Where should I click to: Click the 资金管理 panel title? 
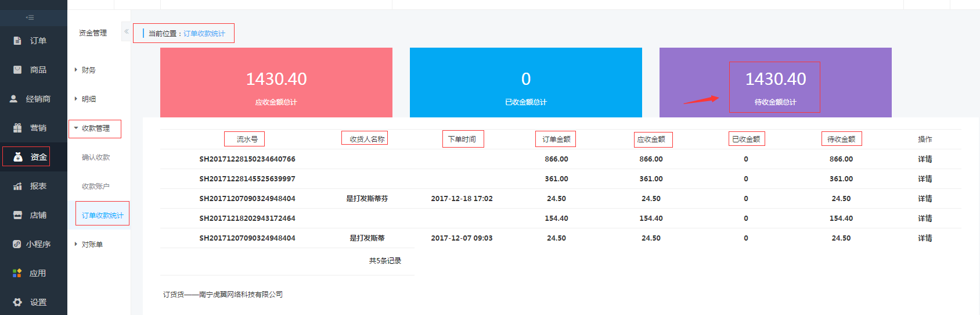[93, 33]
